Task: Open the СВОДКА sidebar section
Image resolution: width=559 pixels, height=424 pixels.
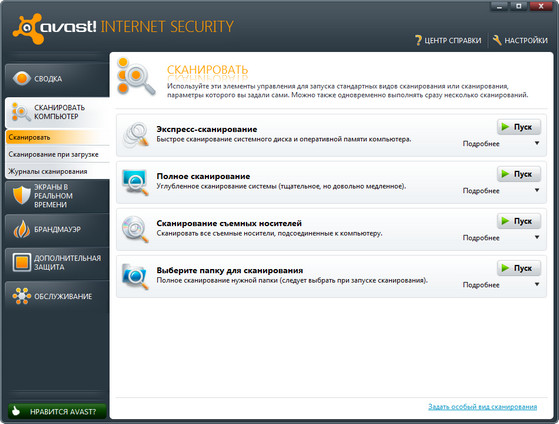Action: [57, 79]
